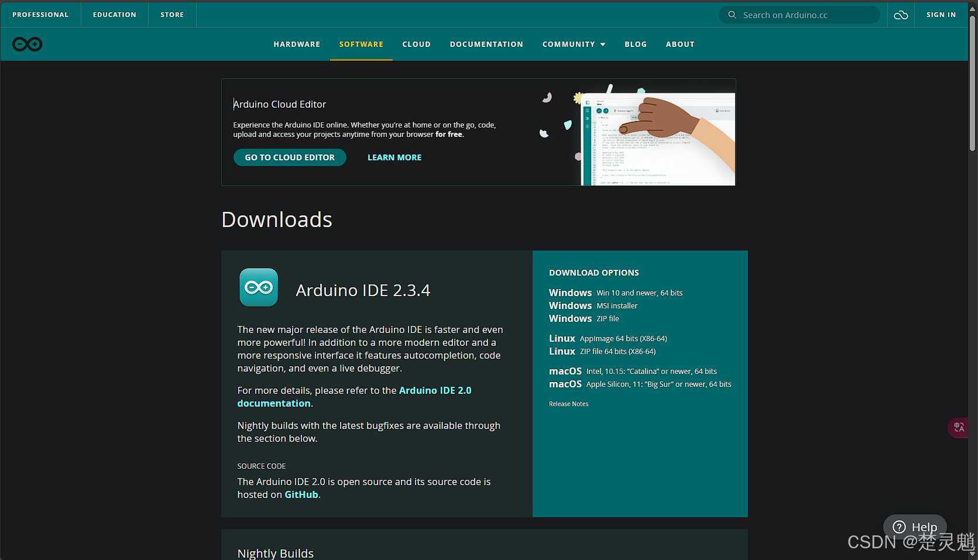
Task: Download the Windows ZIP file
Action: [x=584, y=318]
